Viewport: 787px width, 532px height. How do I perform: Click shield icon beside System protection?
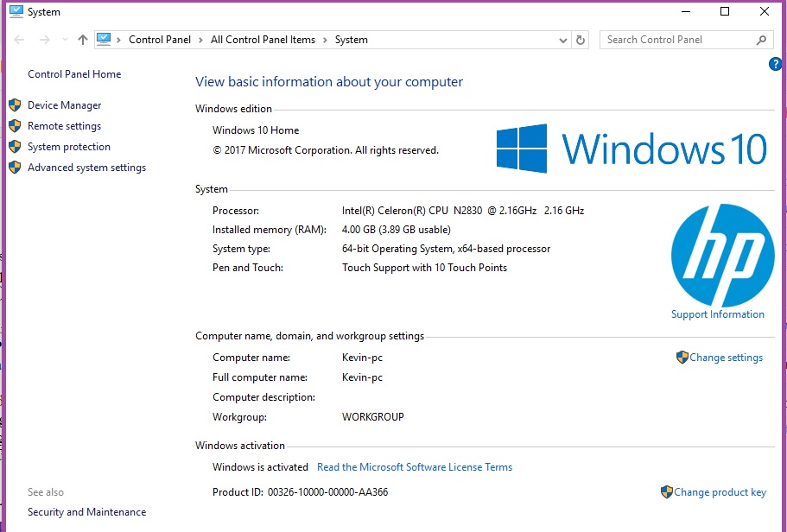pyautogui.click(x=15, y=146)
